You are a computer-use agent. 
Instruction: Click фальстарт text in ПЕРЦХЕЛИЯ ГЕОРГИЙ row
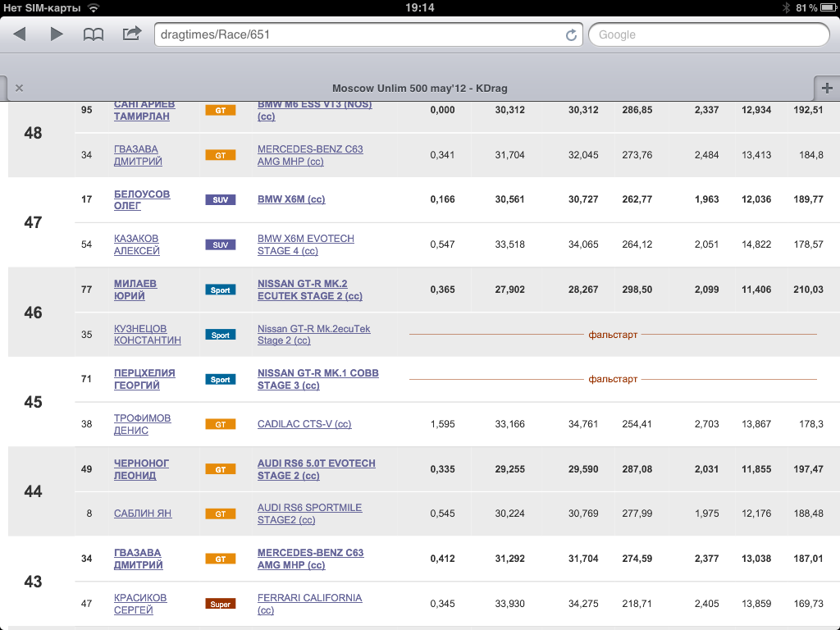coord(613,379)
